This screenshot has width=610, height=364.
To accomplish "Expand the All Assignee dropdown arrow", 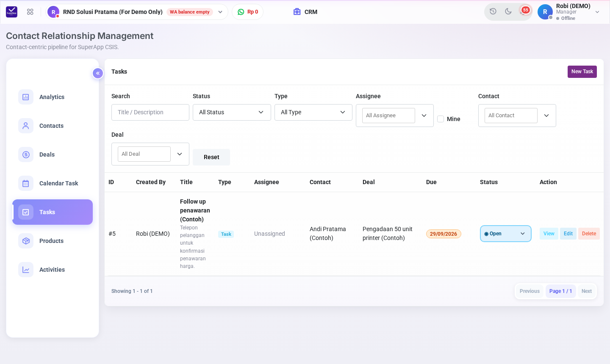I will click(x=424, y=116).
